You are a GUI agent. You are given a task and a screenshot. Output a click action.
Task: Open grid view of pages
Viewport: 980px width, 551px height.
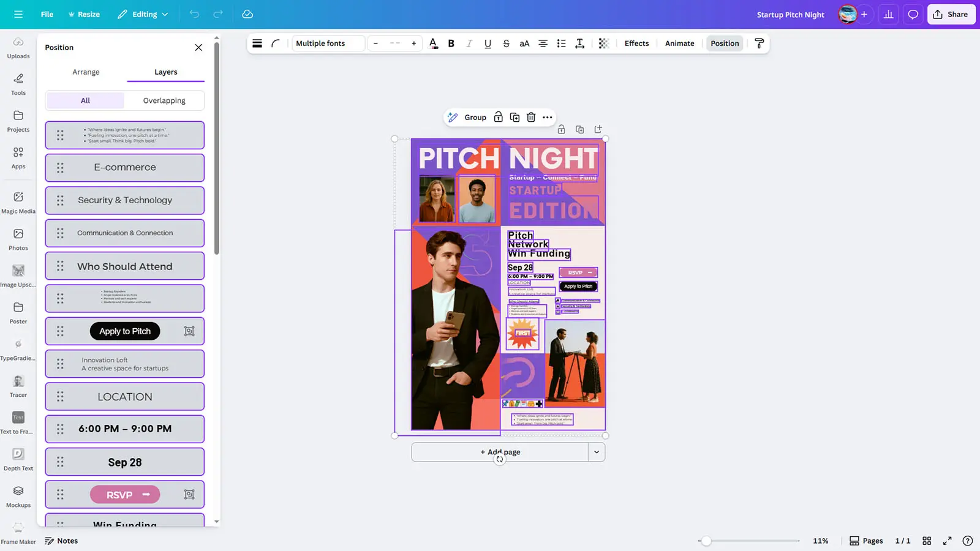[x=927, y=541]
